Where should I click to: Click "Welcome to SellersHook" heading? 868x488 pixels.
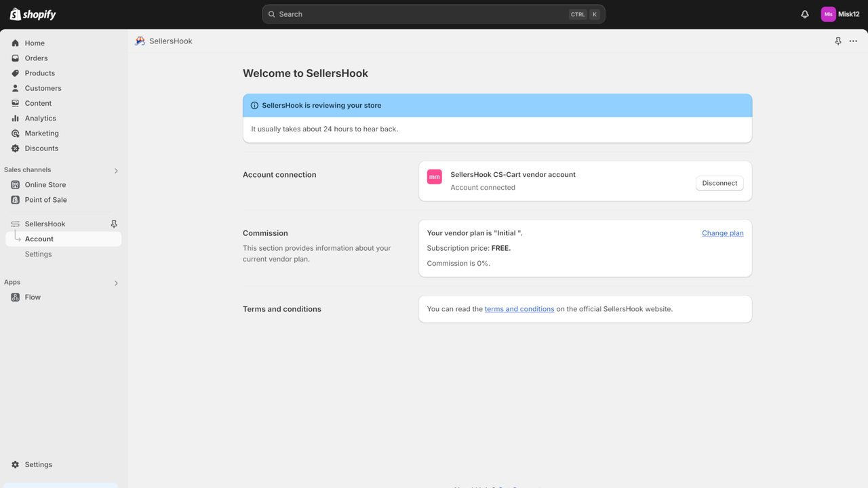(306, 73)
